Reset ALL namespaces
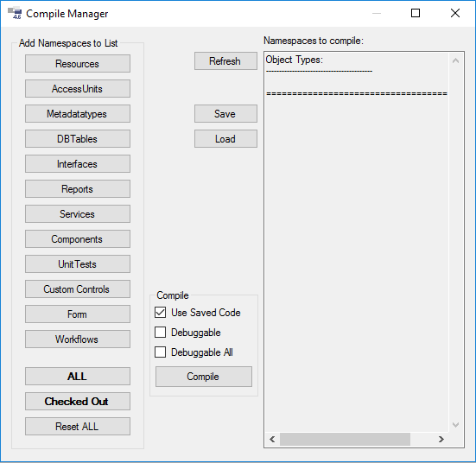The image size is (476, 463). pos(78,426)
